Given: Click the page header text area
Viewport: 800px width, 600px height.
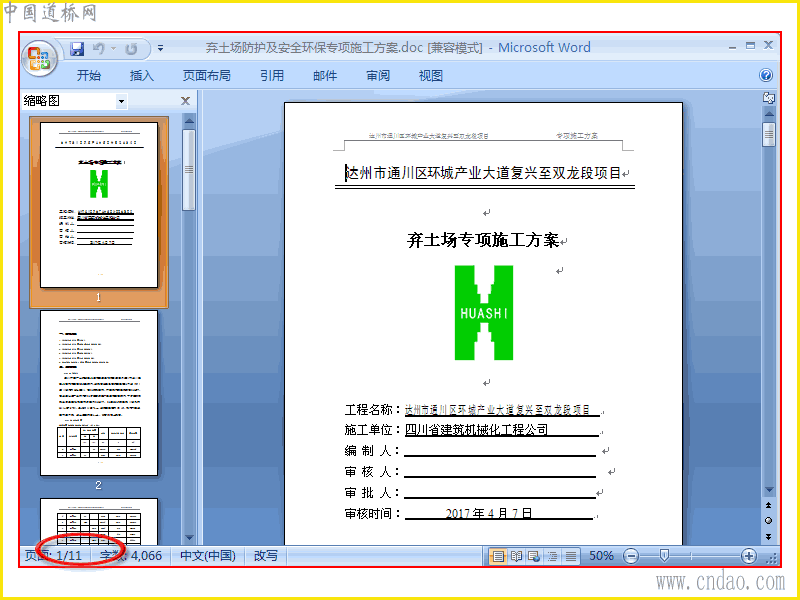Looking at the screenshot, I should tap(483, 136).
